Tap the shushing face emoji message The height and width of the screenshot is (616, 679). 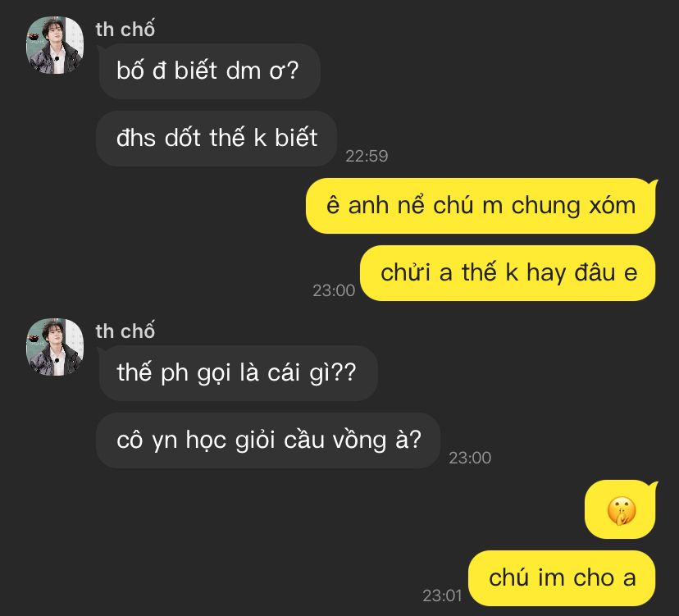621,510
